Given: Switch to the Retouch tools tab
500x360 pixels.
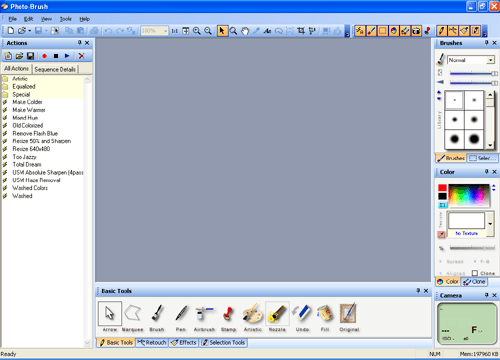Looking at the screenshot, I should tap(152, 342).
